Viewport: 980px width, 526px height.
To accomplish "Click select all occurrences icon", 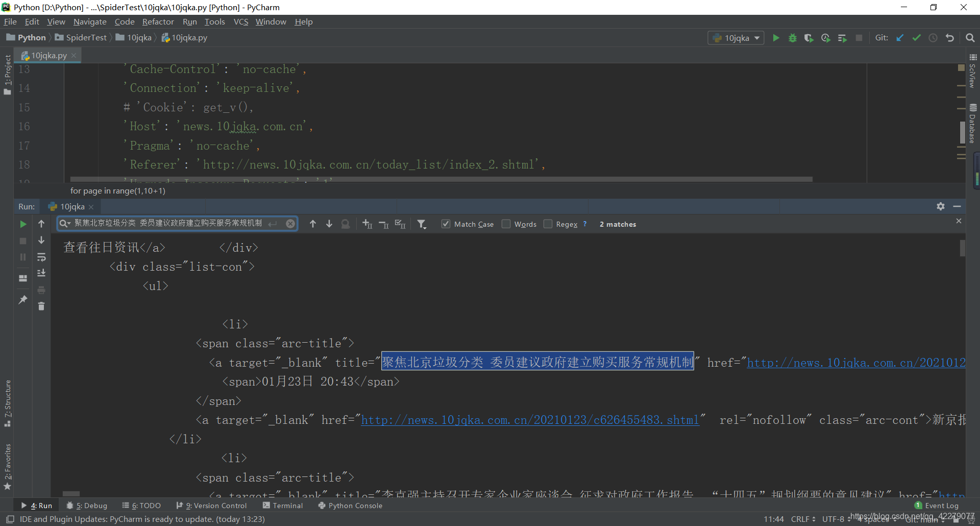I will (x=400, y=224).
